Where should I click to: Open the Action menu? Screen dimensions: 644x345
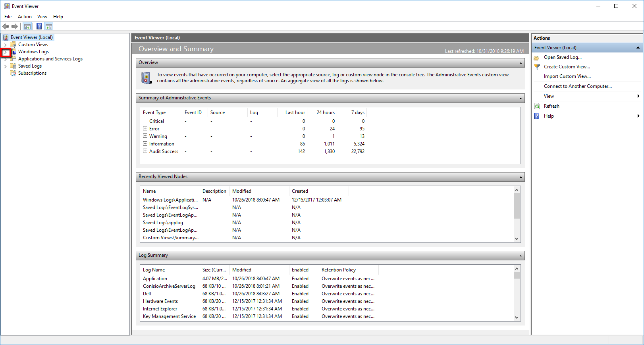pyautogui.click(x=25, y=17)
